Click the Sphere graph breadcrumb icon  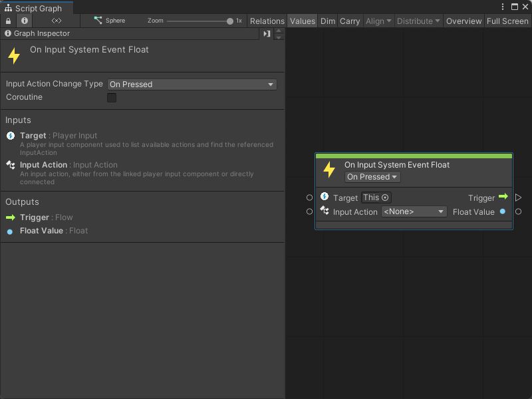pyautogui.click(x=98, y=20)
